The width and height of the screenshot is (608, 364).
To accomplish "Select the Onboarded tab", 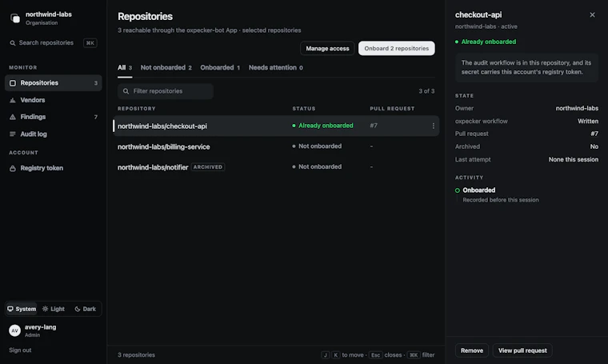I will [220, 68].
